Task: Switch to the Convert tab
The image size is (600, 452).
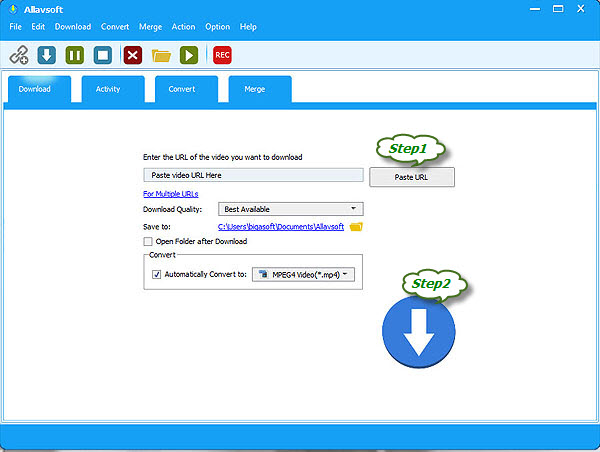Action: (186, 89)
